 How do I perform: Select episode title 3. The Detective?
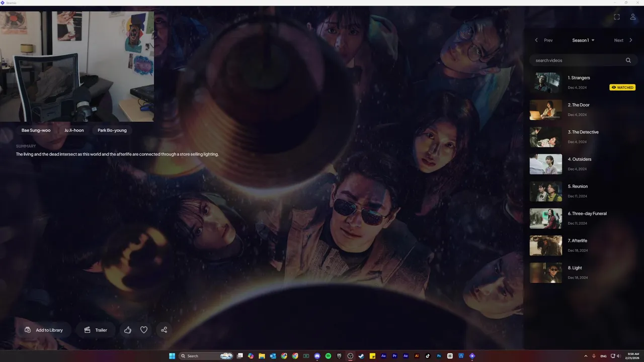pos(583,132)
